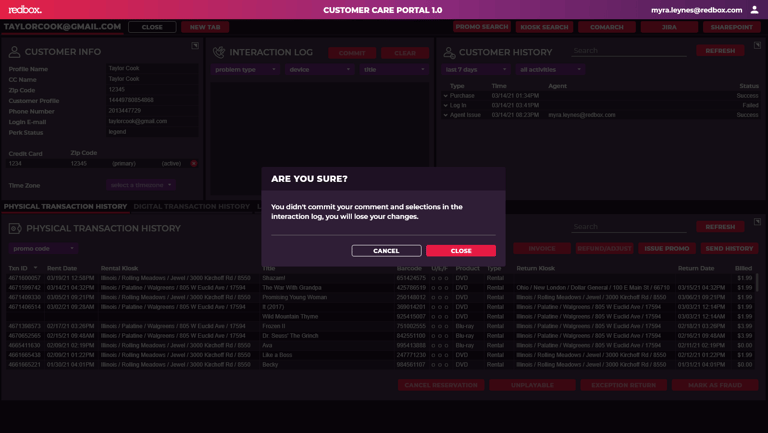Image resolution: width=768 pixels, height=433 pixels.
Task: Click the transaction table vertical scrollbar
Action: (757, 283)
